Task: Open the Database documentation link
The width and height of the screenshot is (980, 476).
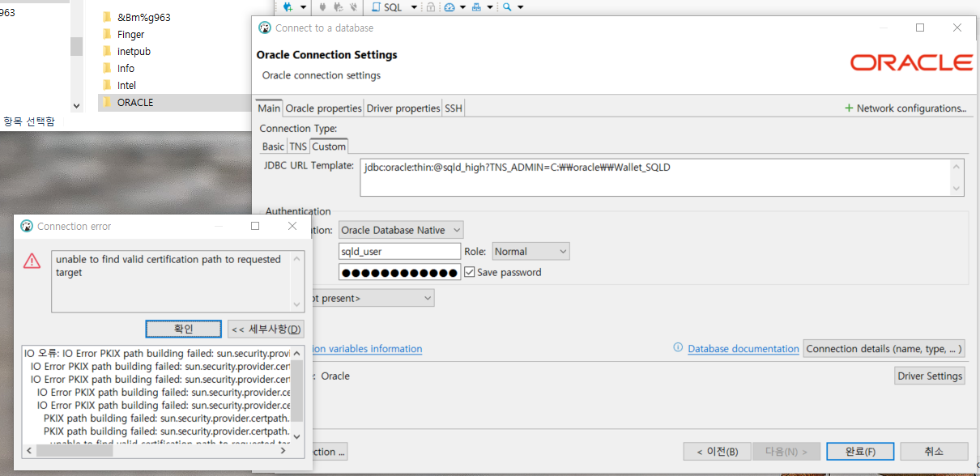Action: (x=744, y=348)
